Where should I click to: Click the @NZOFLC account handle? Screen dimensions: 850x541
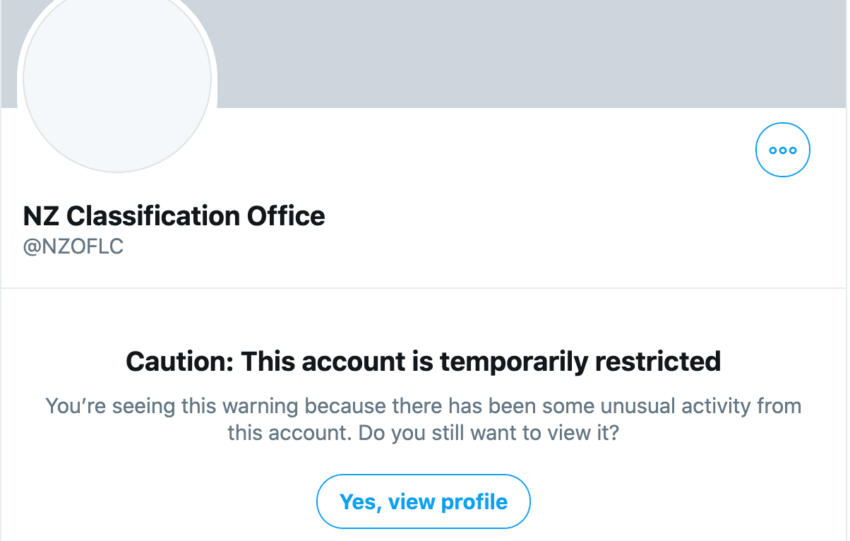pyautogui.click(x=73, y=246)
